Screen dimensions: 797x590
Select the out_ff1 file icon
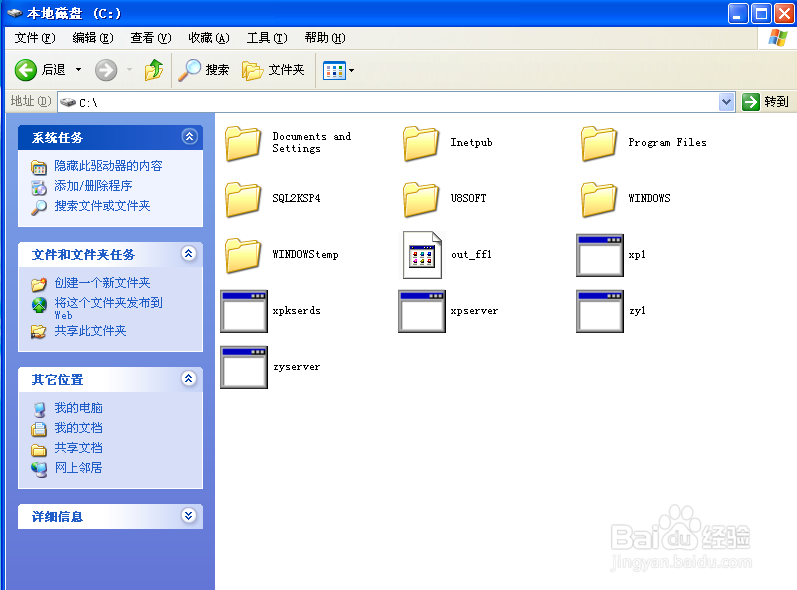(x=422, y=255)
